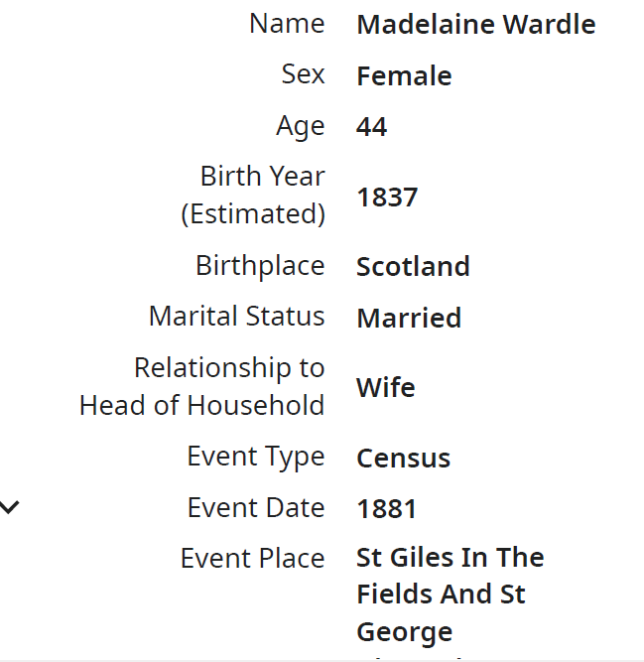Click the Age field label
644x662 pixels.
301,126
